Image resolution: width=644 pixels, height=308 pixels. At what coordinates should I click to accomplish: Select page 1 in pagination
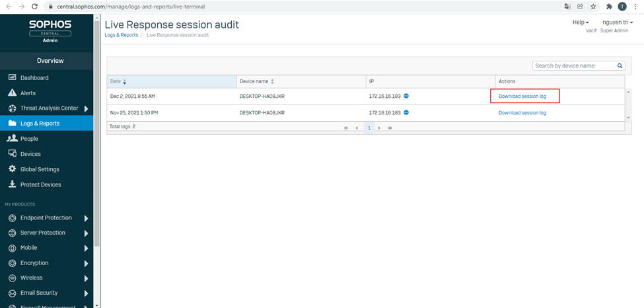pyautogui.click(x=369, y=128)
